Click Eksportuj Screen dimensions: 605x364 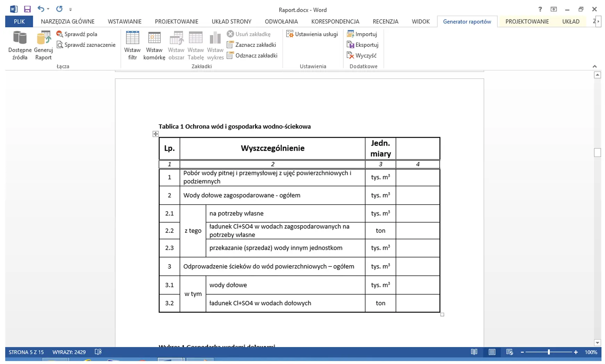363,45
